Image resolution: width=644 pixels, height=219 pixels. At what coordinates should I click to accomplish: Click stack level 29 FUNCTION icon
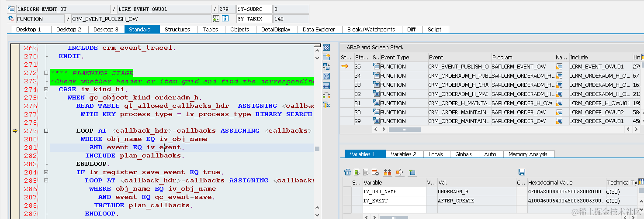[376, 121]
